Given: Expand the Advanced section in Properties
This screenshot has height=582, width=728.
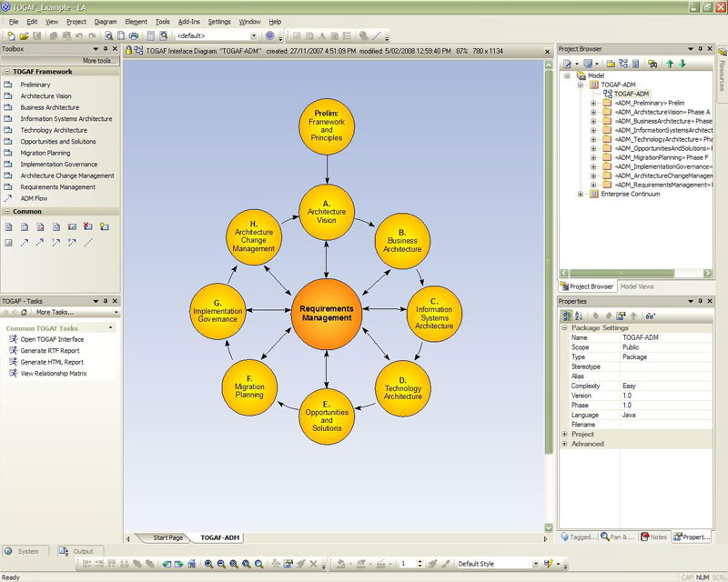Looking at the screenshot, I should click(x=565, y=444).
